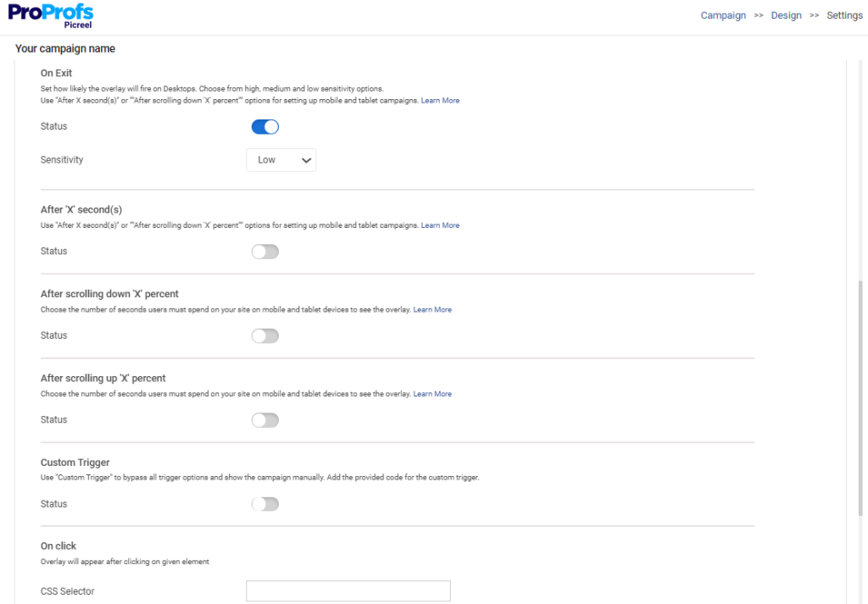The width and height of the screenshot is (868, 604).
Task: Click the On Exit section heading
Action: click(x=56, y=74)
